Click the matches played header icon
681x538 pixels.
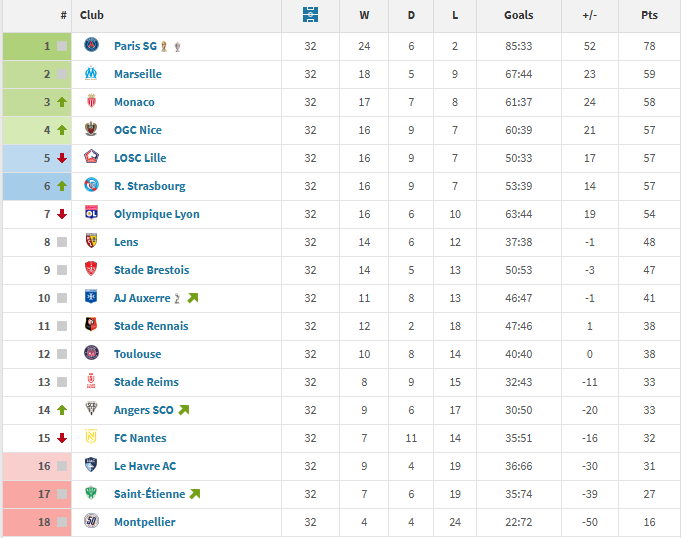[x=310, y=15]
